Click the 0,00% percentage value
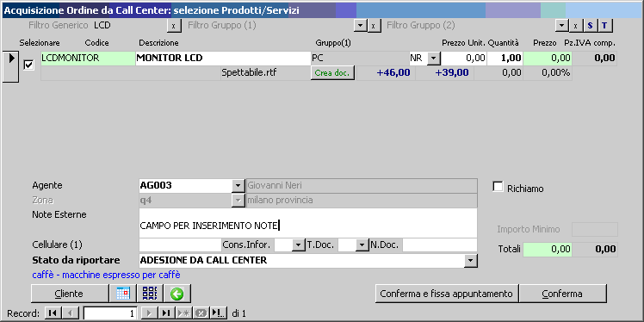 [548, 73]
